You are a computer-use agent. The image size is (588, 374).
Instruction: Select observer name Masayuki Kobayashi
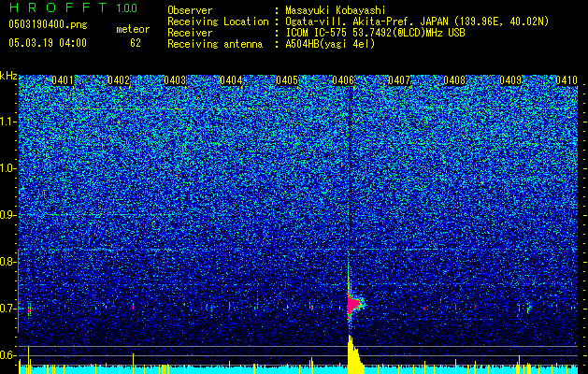point(336,10)
